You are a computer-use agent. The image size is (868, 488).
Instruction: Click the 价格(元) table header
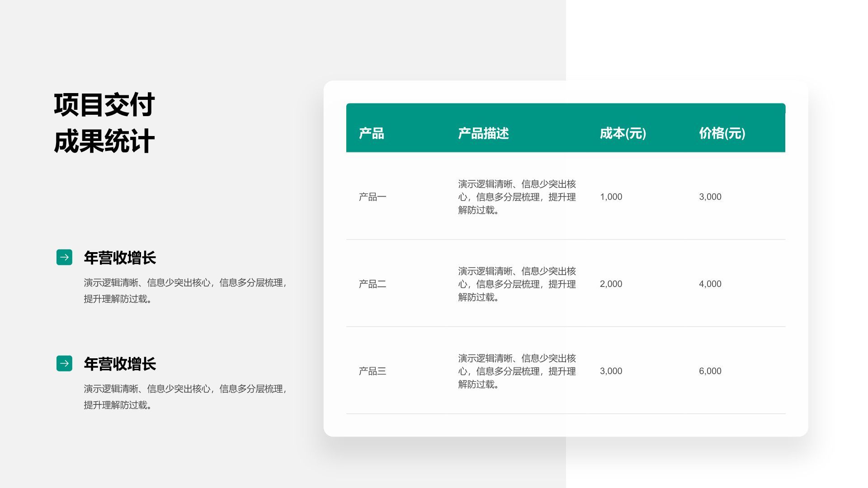(722, 134)
